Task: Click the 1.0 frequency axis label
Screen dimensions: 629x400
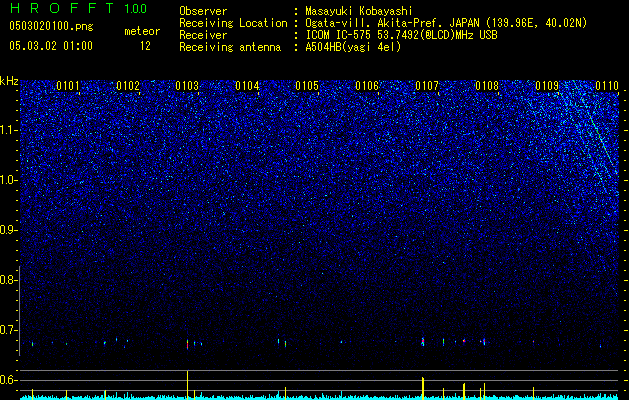Action: [x=8, y=180]
